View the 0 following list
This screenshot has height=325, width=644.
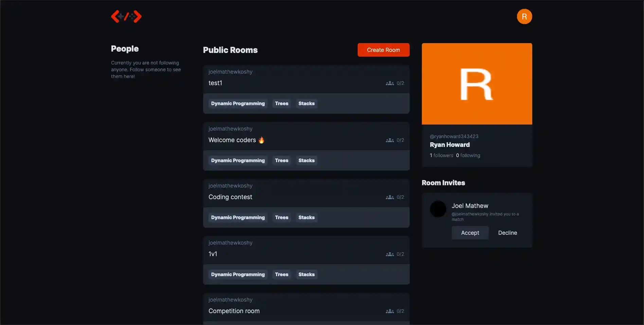[468, 155]
